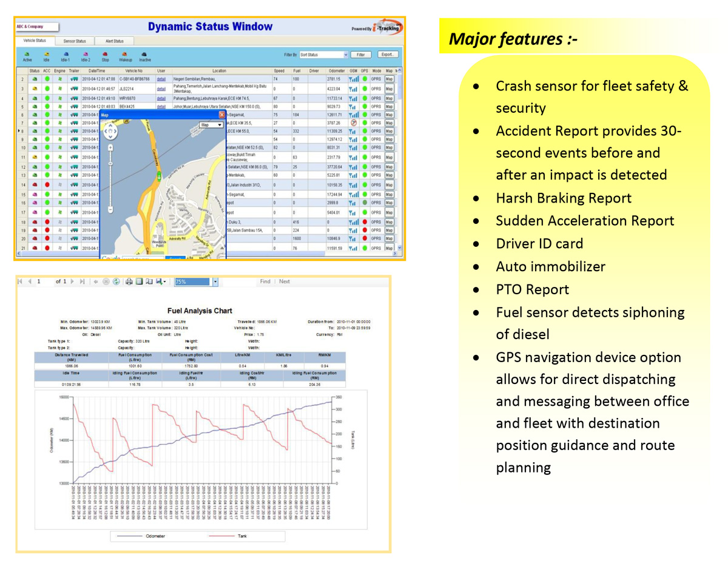Click Map button in row 3
Image resolution: width=728 pixels, height=569 pixels.
pyautogui.click(x=389, y=89)
